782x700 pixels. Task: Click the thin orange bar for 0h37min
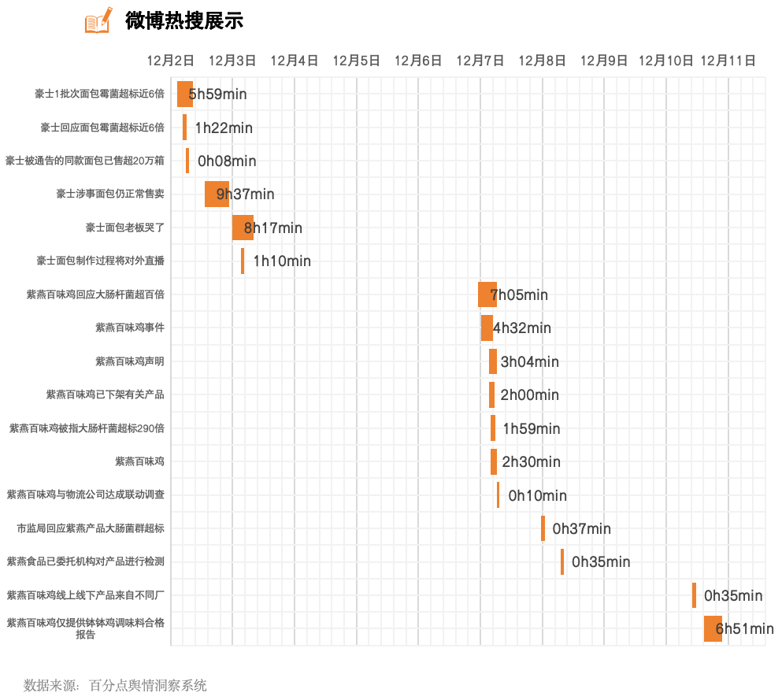click(543, 528)
